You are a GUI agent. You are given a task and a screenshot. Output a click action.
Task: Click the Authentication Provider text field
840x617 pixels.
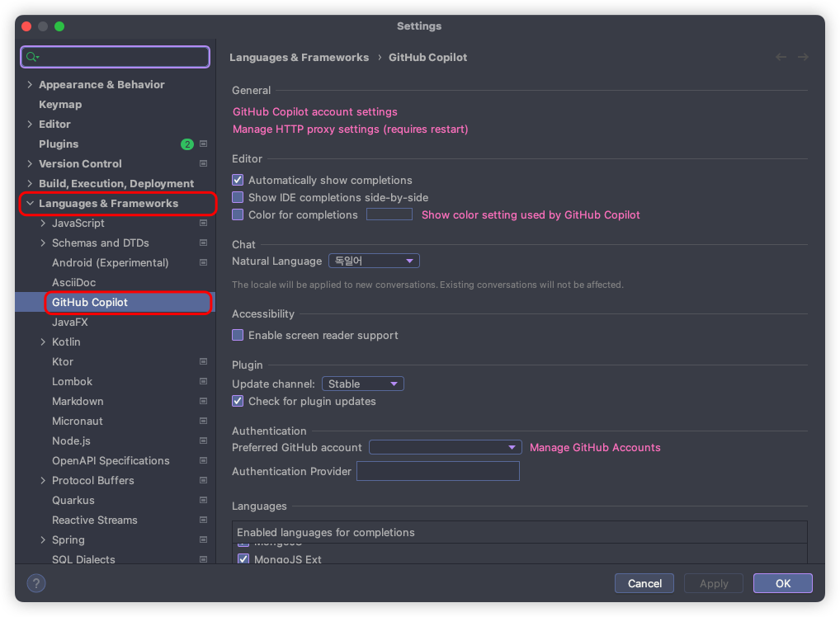(438, 471)
